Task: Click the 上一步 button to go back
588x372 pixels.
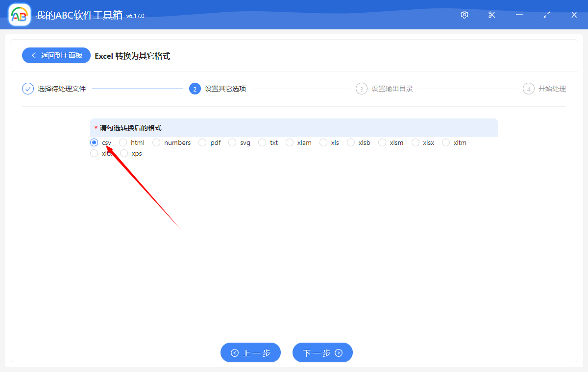Action: (x=250, y=352)
